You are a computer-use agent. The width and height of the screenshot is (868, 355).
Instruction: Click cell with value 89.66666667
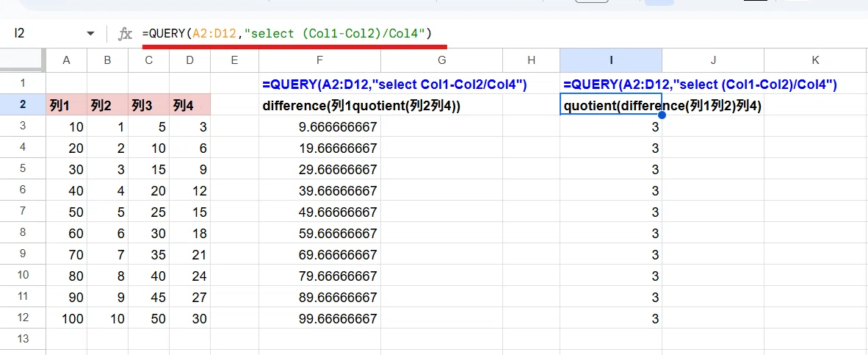[x=319, y=298]
